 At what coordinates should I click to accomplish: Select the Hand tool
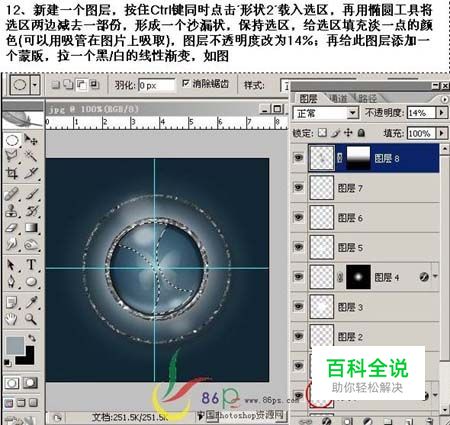pyautogui.click(x=12, y=319)
